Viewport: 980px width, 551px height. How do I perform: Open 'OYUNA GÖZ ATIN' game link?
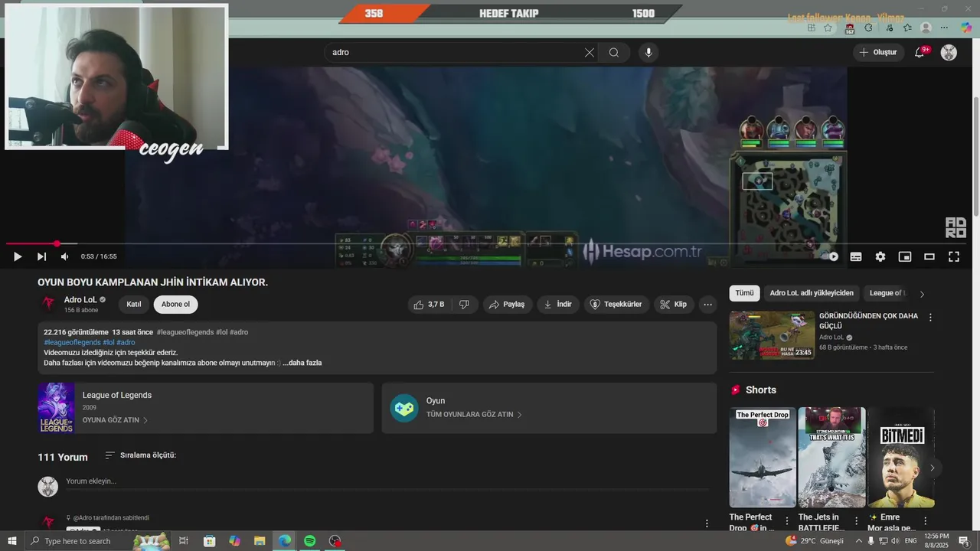(115, 420)
